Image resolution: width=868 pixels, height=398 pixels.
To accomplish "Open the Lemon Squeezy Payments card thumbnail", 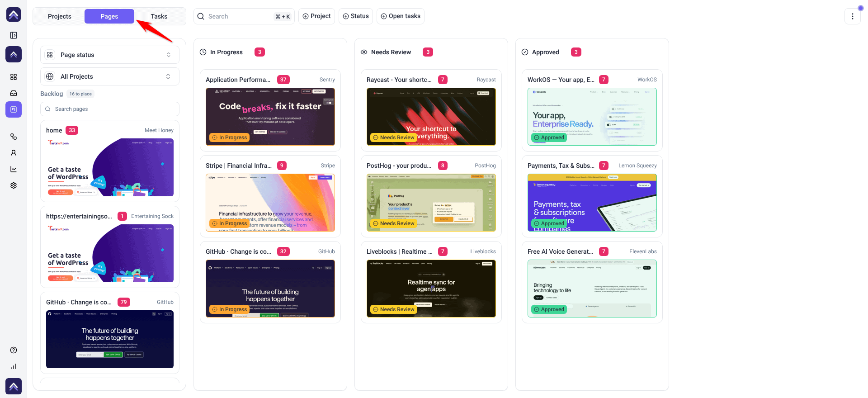I will [x=592, y=203].
